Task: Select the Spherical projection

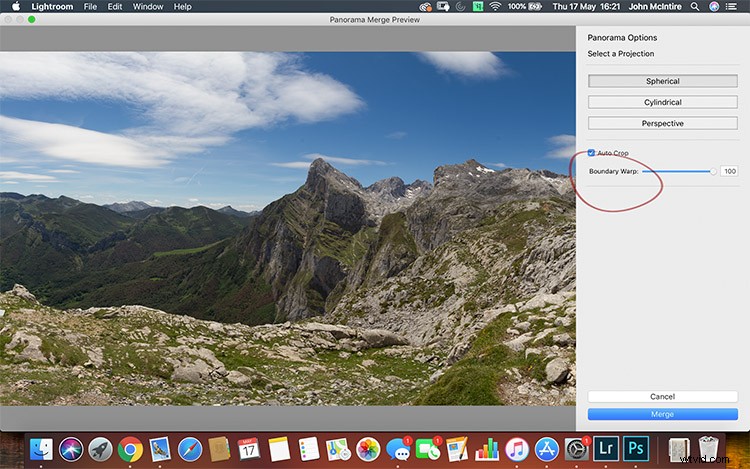Action: [x=662, y=81]
